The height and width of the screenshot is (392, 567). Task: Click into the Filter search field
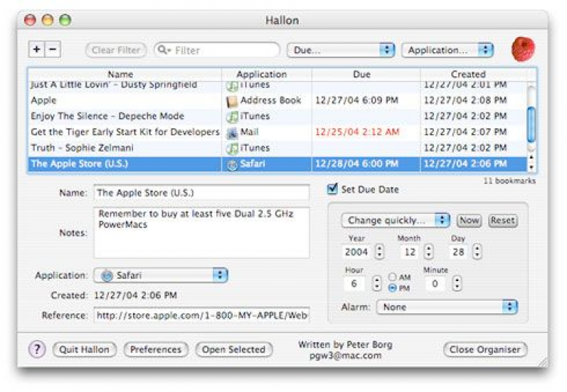(217, 50)
